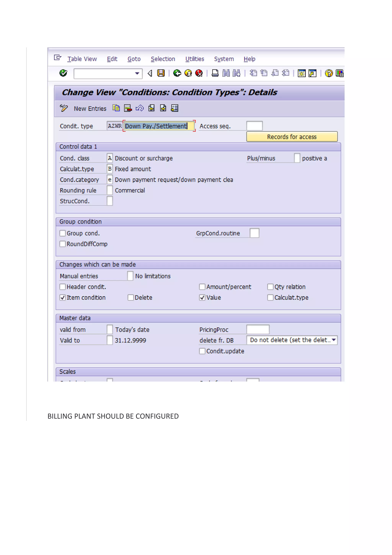Click the Plus/minus input field
This screenshot has height=555, width=392.
click(297, 158)
